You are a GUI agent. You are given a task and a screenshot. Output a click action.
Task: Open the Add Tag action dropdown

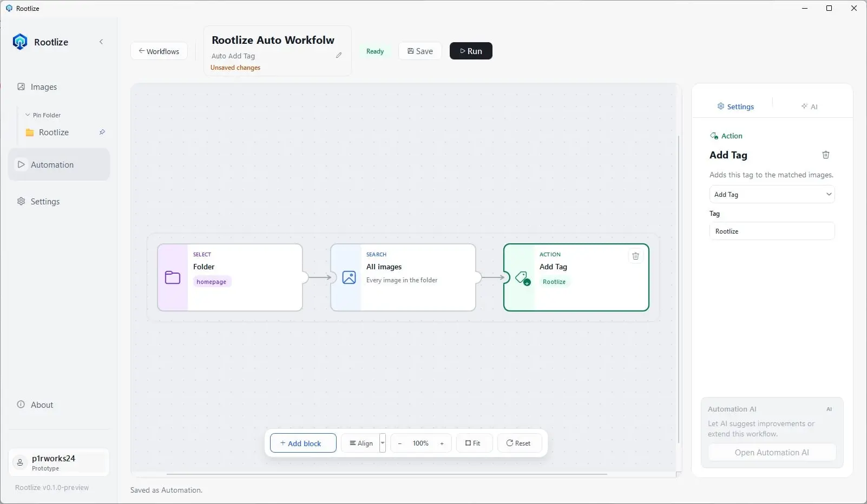tap(772, 195)
